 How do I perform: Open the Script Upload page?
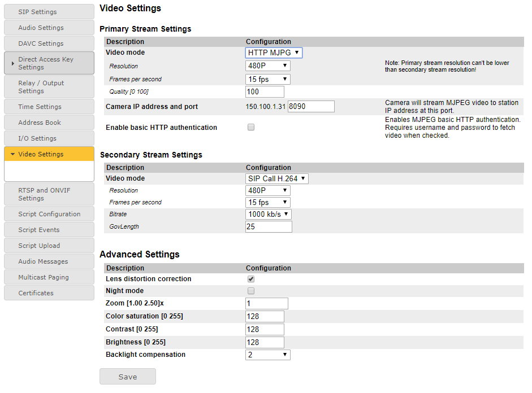click(49, 246)
